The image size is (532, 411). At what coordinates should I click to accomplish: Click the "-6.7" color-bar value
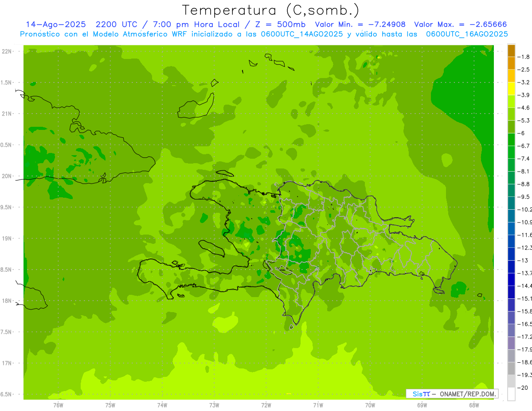click(524, 146)
